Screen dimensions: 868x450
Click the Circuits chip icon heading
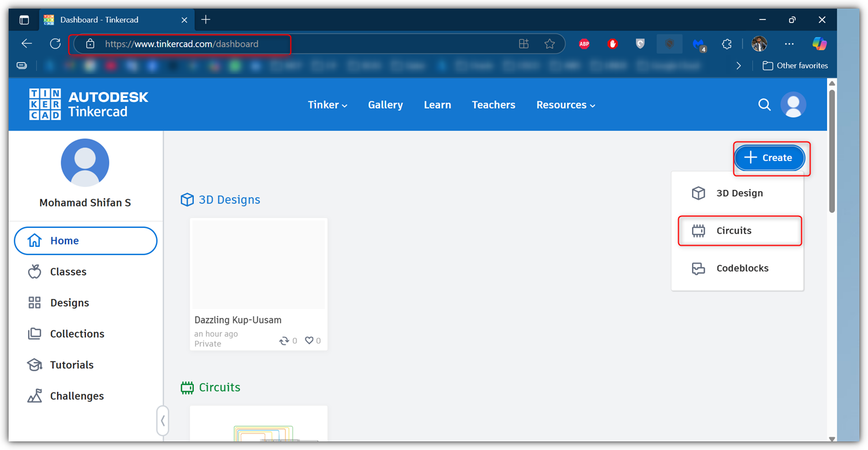pos(187,387)
